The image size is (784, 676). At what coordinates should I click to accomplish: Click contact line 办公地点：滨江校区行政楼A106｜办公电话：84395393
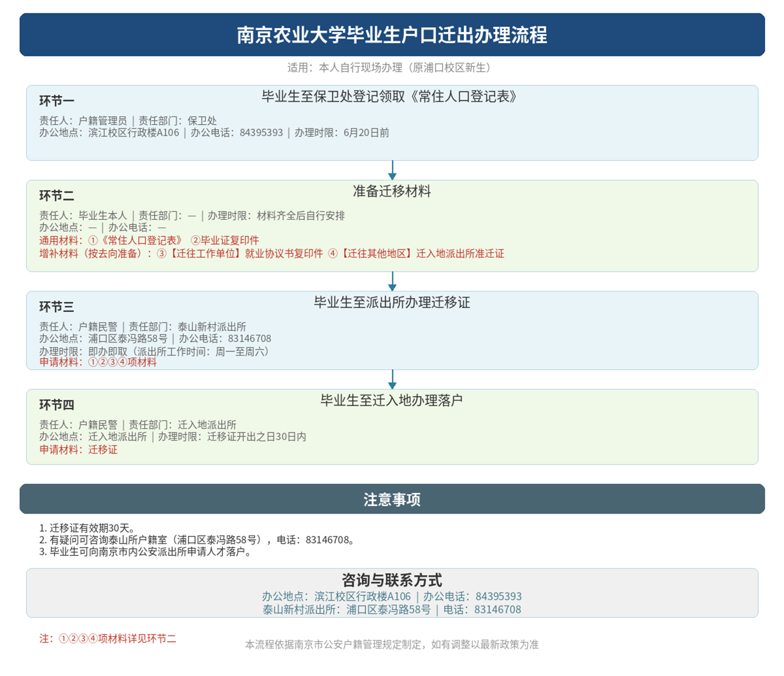392,596
